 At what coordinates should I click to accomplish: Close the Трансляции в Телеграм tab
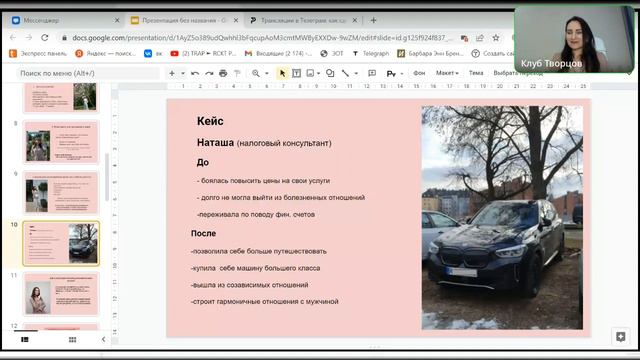[x=355, y=20]
